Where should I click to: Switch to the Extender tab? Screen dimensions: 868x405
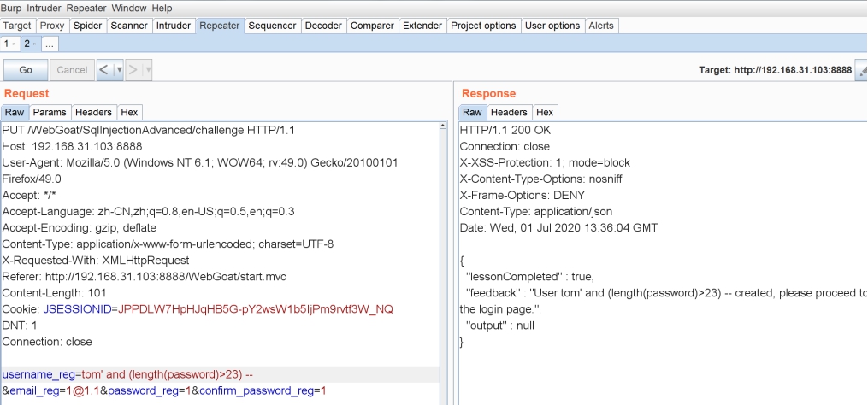pyautogui.click(x=422, y=26)
